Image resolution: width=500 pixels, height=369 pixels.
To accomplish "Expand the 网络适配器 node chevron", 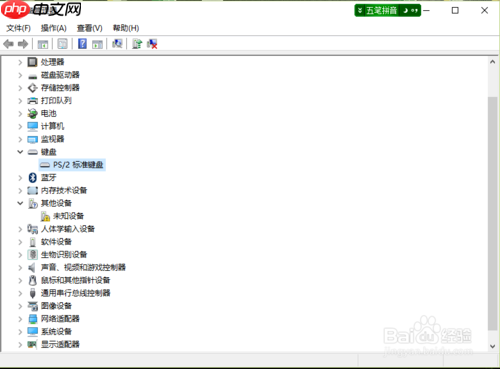I will click(20, 319).
